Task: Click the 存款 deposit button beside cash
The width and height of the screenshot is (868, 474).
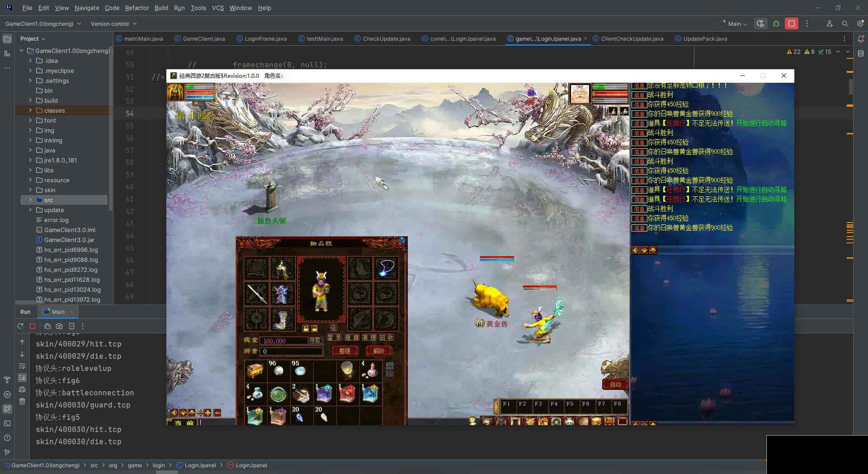Action: (315, 341)
